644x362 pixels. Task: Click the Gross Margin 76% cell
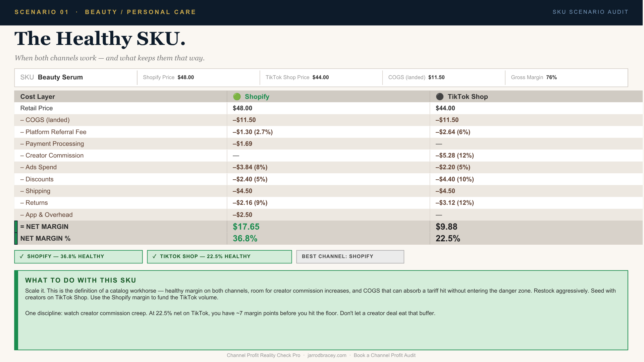click(x=567, y=77)
